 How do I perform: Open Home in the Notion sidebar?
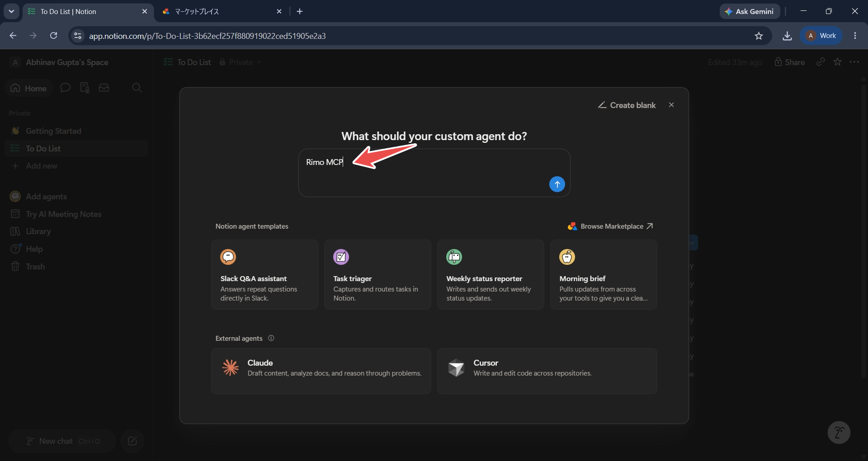(x=29, y=88)
